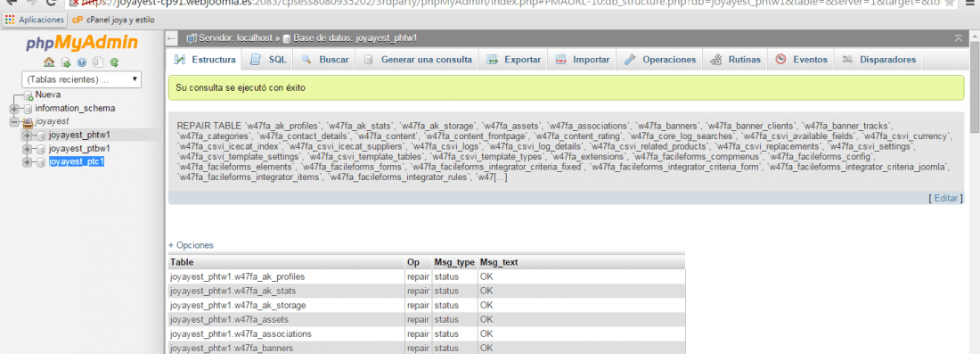
Task: Expand the joyayest_ptc1 database node
Action: [x=27, y=162]
